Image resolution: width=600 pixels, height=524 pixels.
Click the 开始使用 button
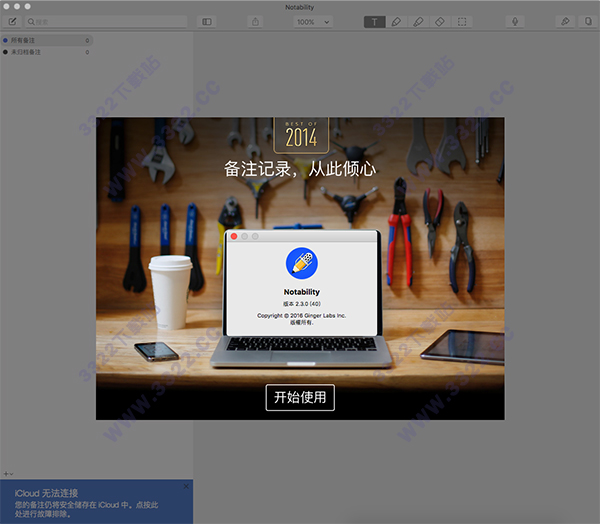point(300,397)
